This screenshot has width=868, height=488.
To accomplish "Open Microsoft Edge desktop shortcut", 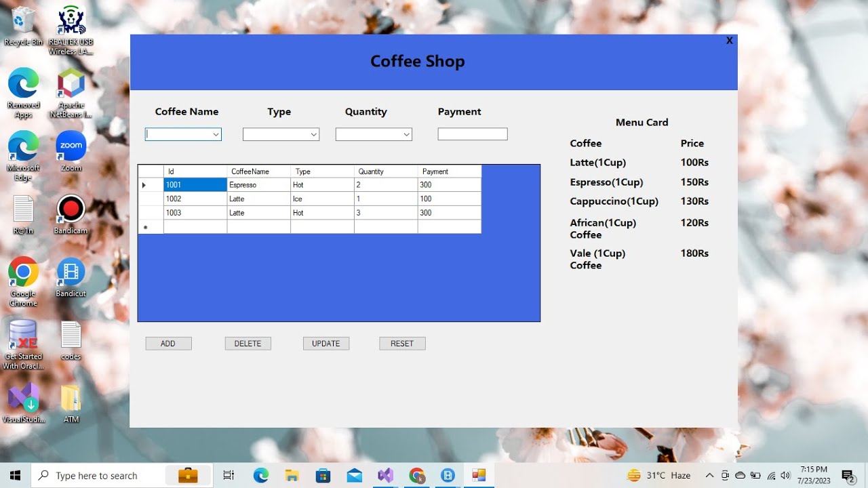I will (x=23, y=155).
